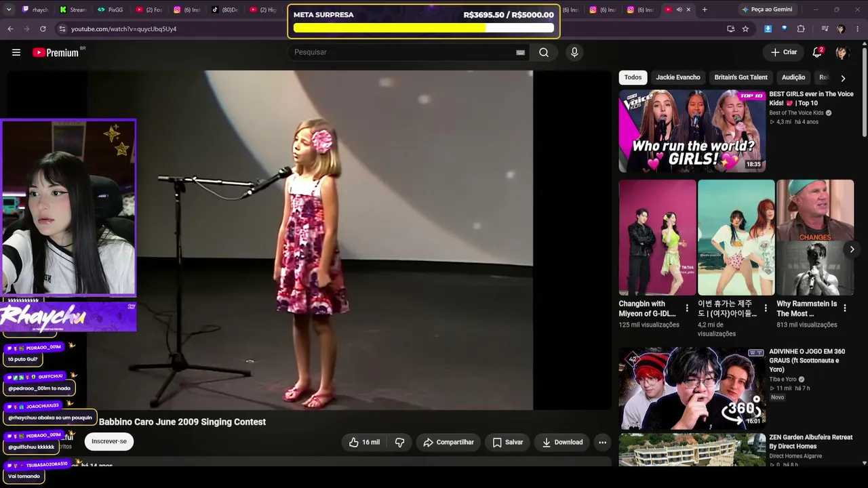This screenshot has width=868, height=488.
Task: Close the active YouTube tab
Action: click(x=688, y=9)
